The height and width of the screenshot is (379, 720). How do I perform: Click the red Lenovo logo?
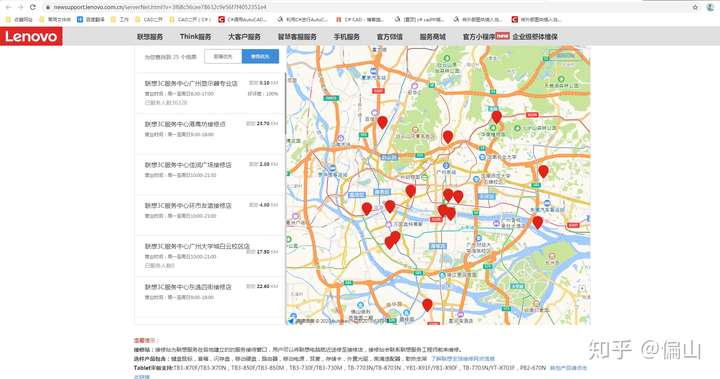tap(31, 37)
